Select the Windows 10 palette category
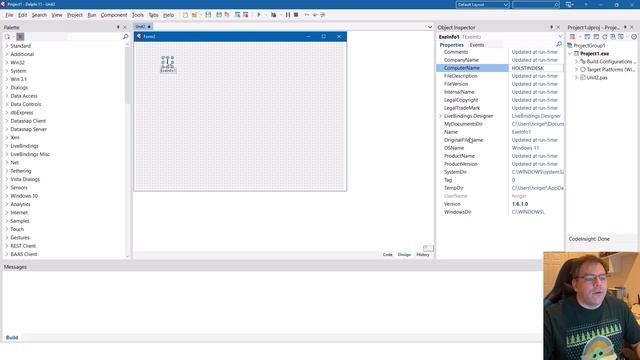Viewport: 640px width, 360px height. pos(24,196)
